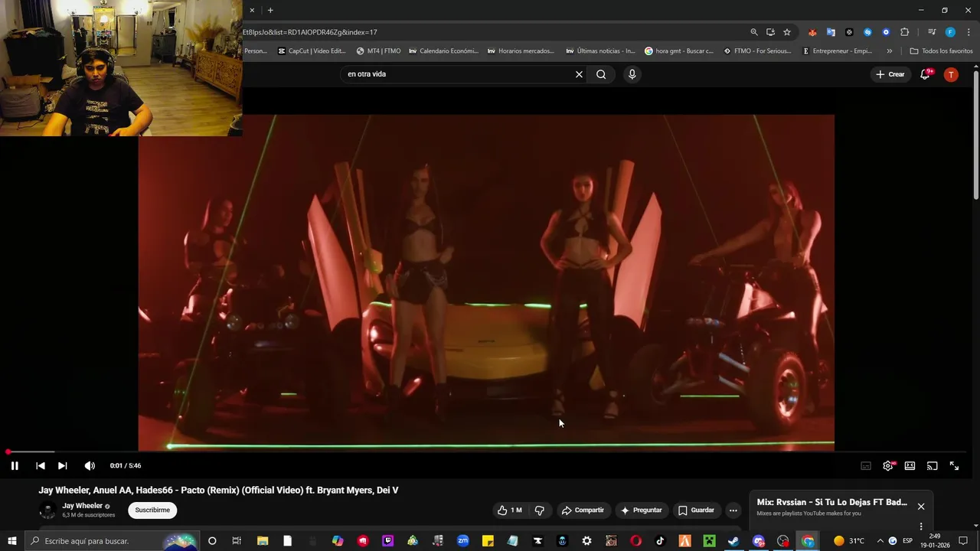Open the Jay Wheeler channel link

82,506
